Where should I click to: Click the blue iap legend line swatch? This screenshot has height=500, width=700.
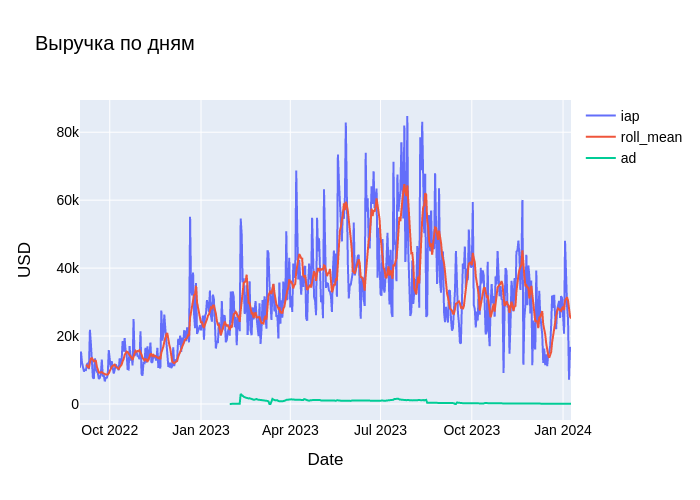(600, 116)
